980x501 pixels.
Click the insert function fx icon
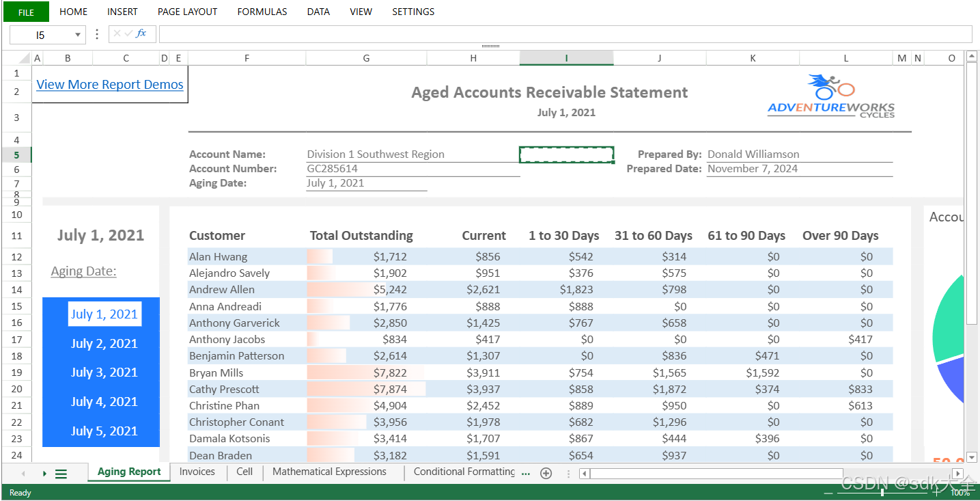pyautogui.click(x=141, y=33)
